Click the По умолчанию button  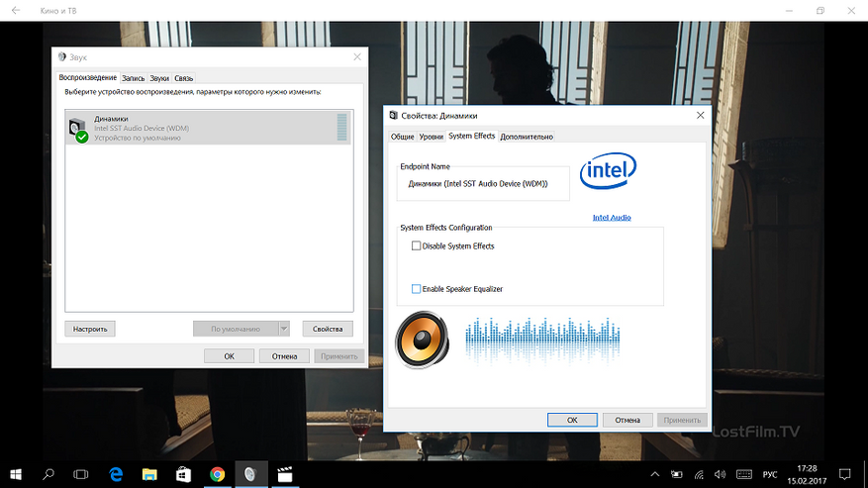(236, 329)
